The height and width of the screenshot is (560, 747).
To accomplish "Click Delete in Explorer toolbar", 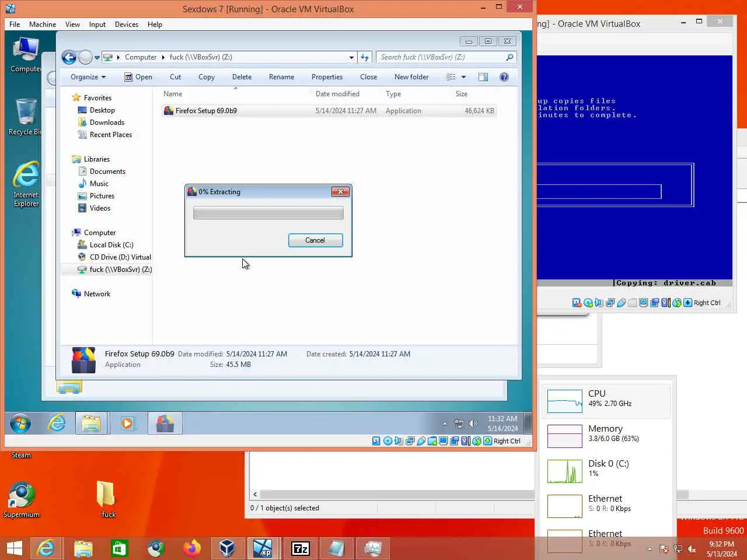I will point(242,77).
